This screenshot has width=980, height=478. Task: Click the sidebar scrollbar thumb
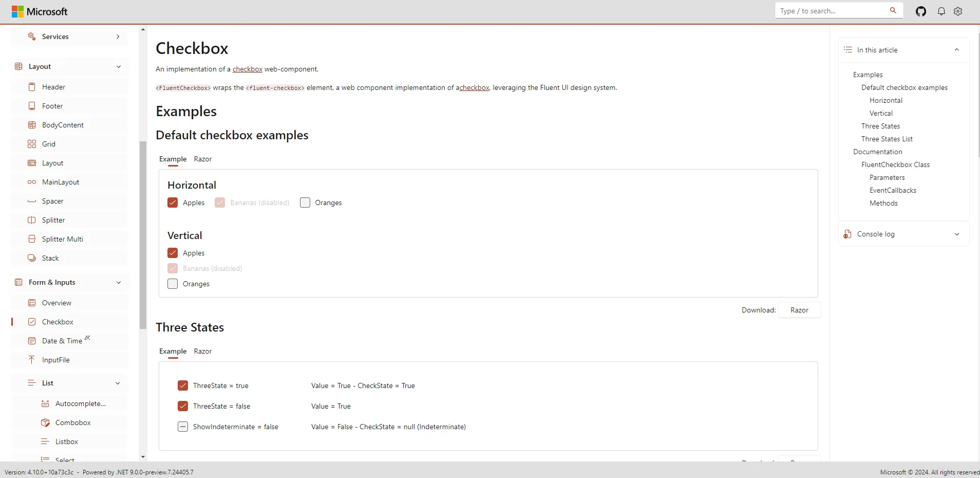[x=143, y=235]
